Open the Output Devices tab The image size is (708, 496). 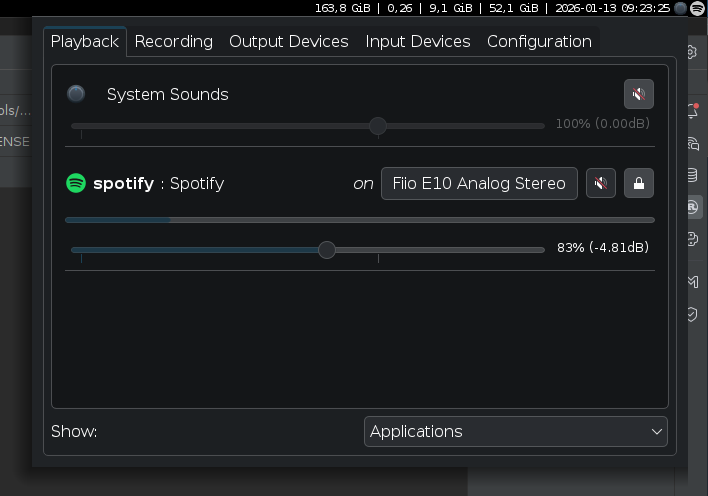(289, 42)
